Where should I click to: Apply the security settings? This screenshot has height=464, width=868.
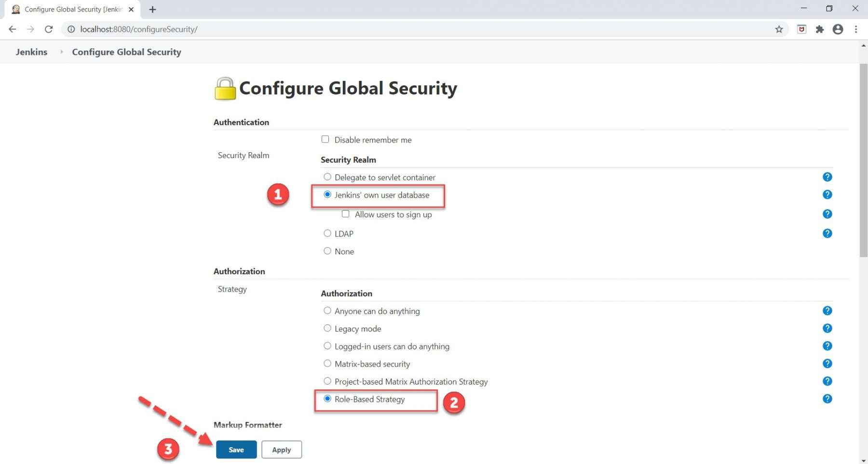(x=282, y=450)
